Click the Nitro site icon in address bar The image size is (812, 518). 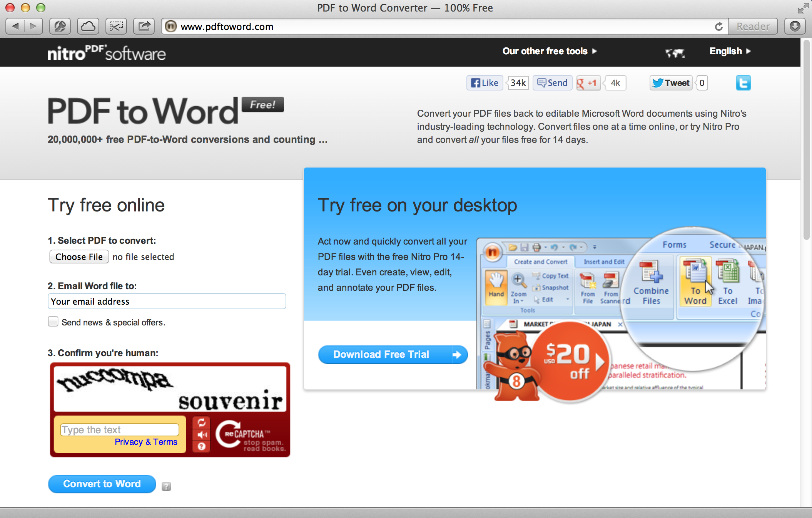coord(170,26)
